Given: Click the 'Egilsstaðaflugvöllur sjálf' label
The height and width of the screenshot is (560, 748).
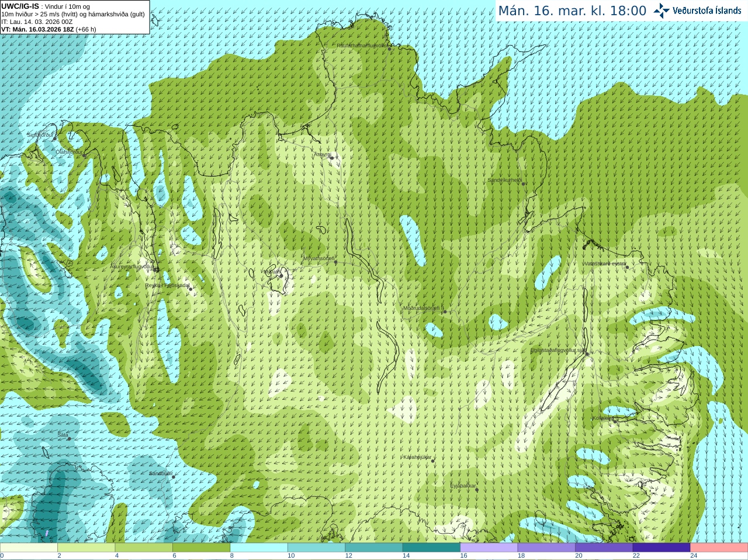Looking at the screenshot, I should 558,350.
